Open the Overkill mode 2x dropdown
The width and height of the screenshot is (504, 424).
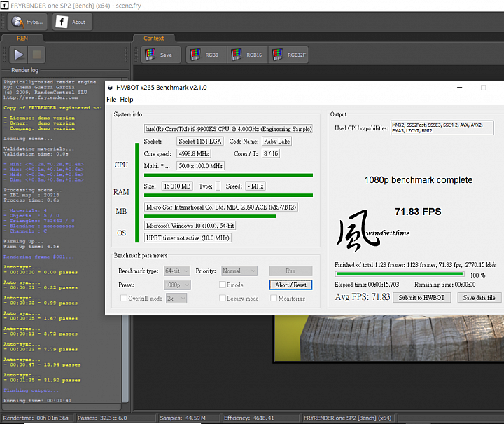[x=176, y=299]
